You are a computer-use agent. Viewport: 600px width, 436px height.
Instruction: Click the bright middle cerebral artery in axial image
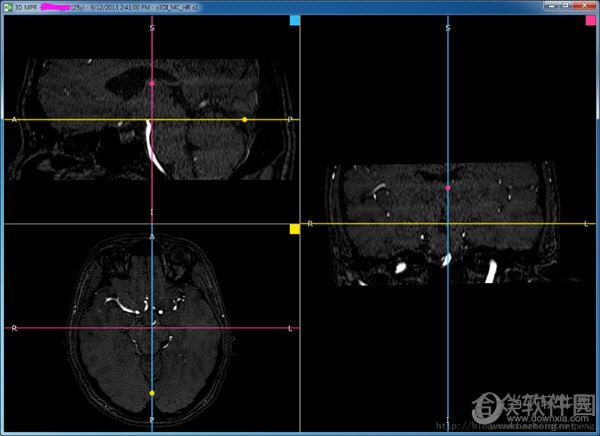tap(123, 306)
